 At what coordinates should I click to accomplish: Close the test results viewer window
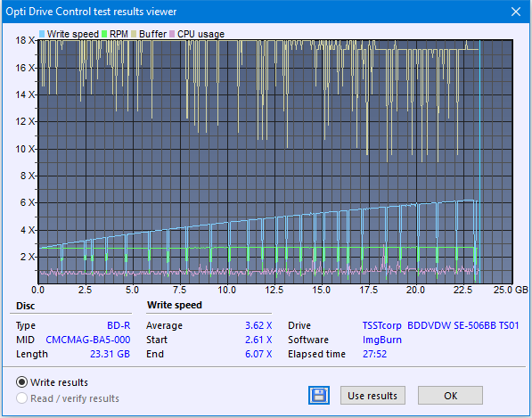click(x=516, y=12)
